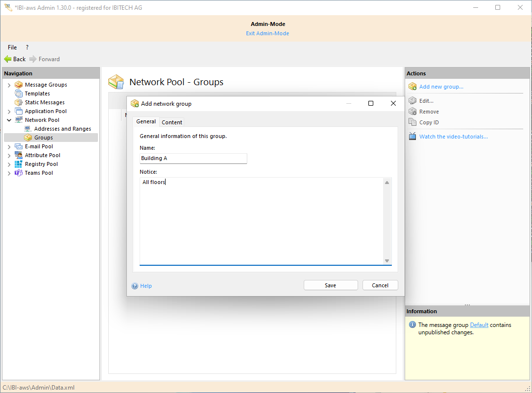Click the Message Groups icon in navigation
Viewport: 532px width, 393px height.
[19, 85]
